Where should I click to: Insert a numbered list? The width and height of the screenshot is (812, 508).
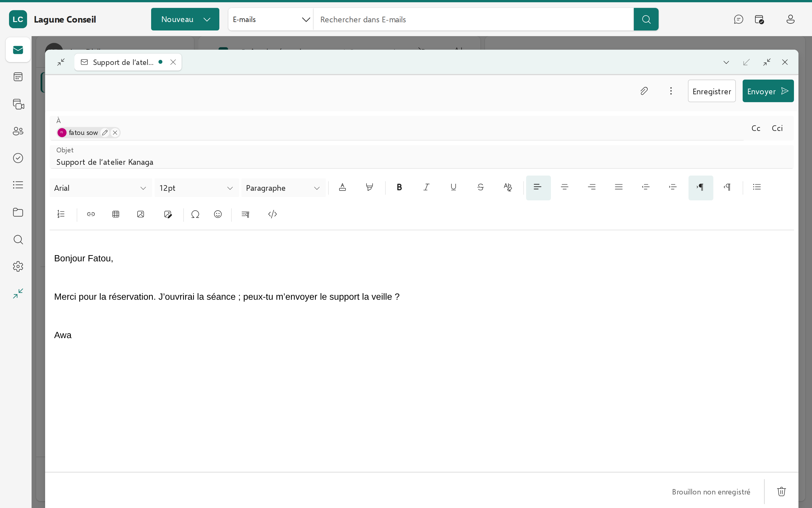pyautogui.click(x=61, y=214)
